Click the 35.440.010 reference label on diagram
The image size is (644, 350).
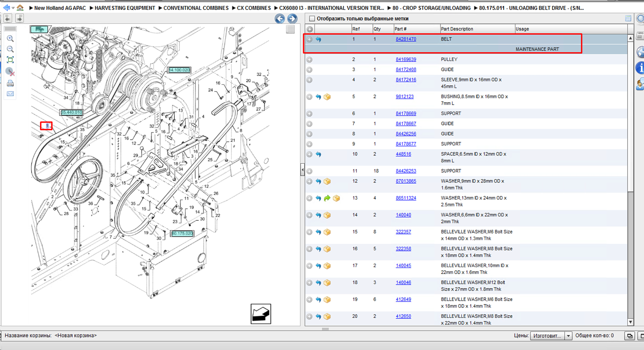tap(71, 113)
